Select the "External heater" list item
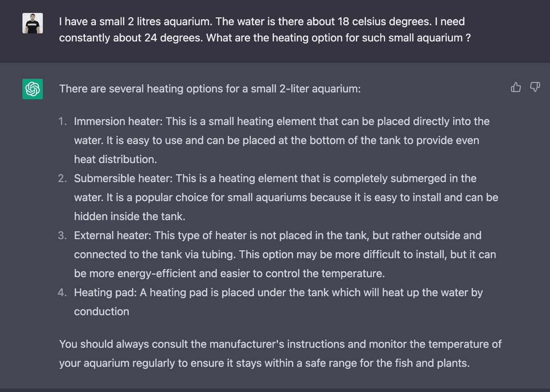This screenshot has height=392, width=550. click(285, 254)
